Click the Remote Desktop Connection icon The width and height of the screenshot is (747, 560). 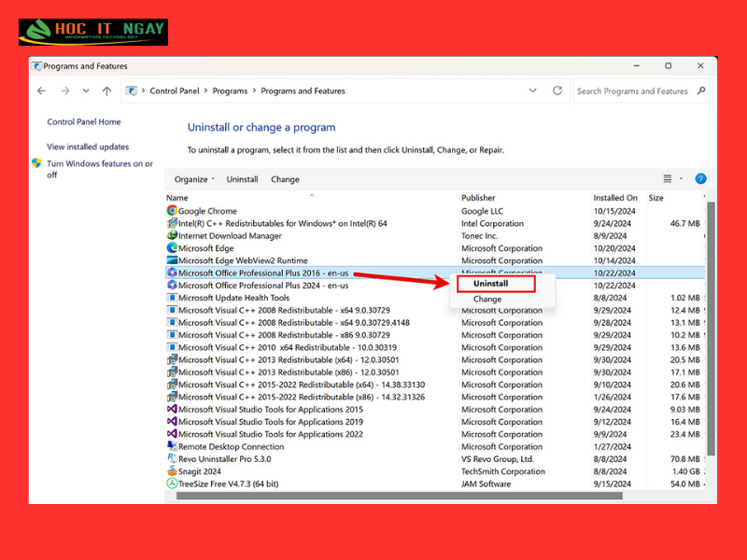pyautogui.click(x=172, y=446)
